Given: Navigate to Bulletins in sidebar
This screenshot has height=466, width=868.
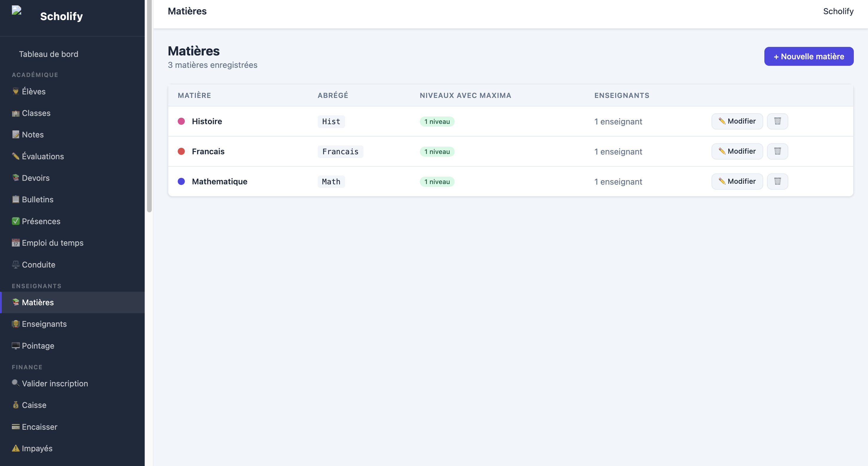Looking at the screenshot, I should tap(72, 199).
